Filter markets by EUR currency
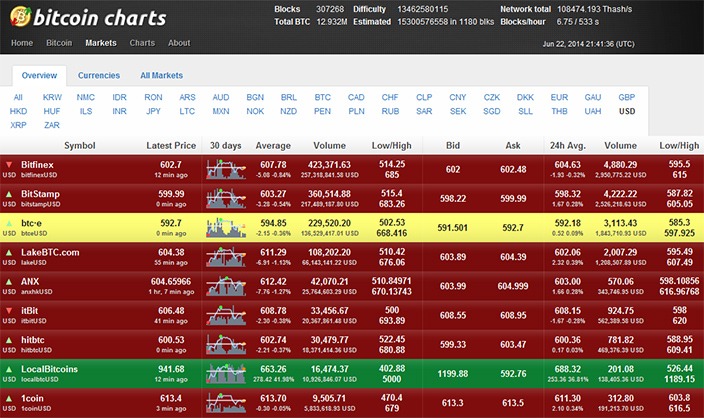This screenshot has width=704, height=418. point(559,97)
